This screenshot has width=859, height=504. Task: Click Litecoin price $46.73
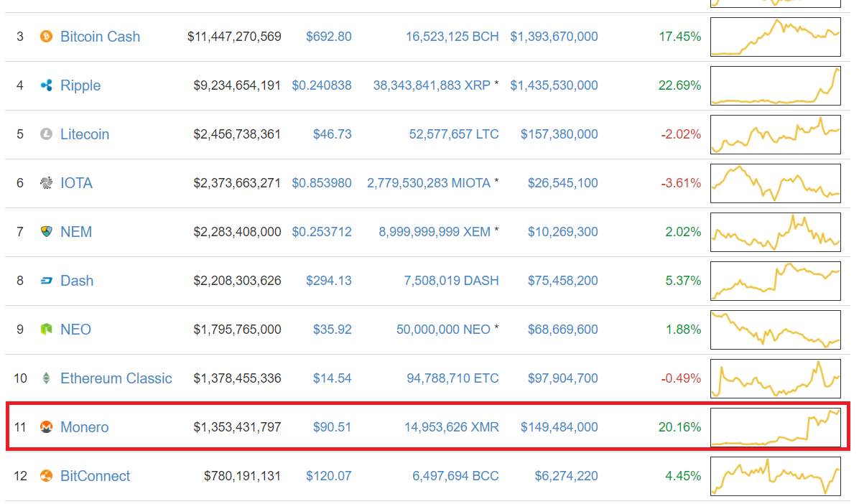click(x=333, y=134)
